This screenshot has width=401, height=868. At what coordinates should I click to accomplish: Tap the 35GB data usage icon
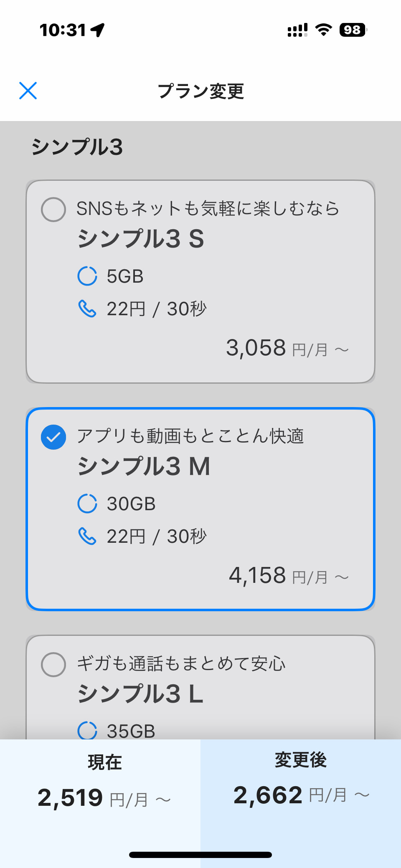tap(87, 730)
